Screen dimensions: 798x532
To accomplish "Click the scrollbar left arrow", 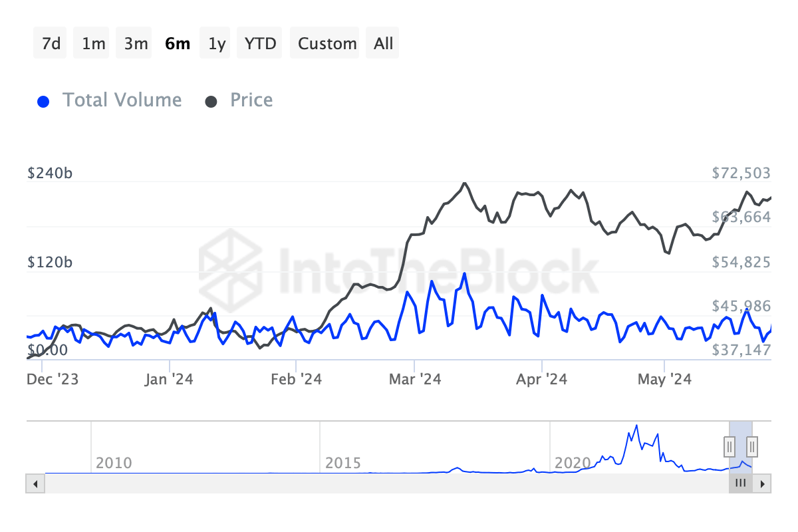I will (35, 483).
